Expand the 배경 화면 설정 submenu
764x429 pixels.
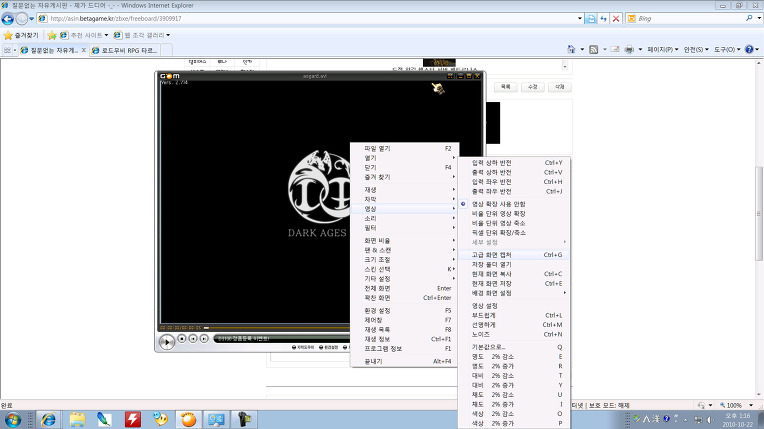pos(514,293)
